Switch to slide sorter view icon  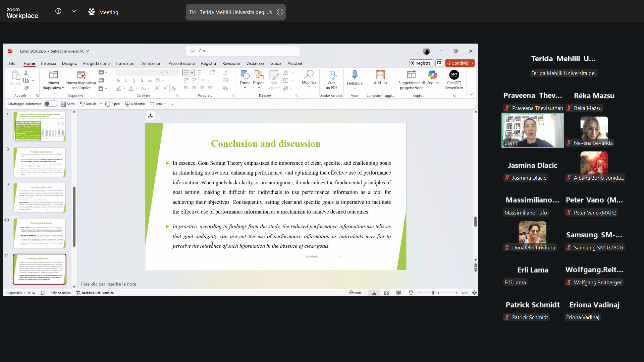pos(386,293)
